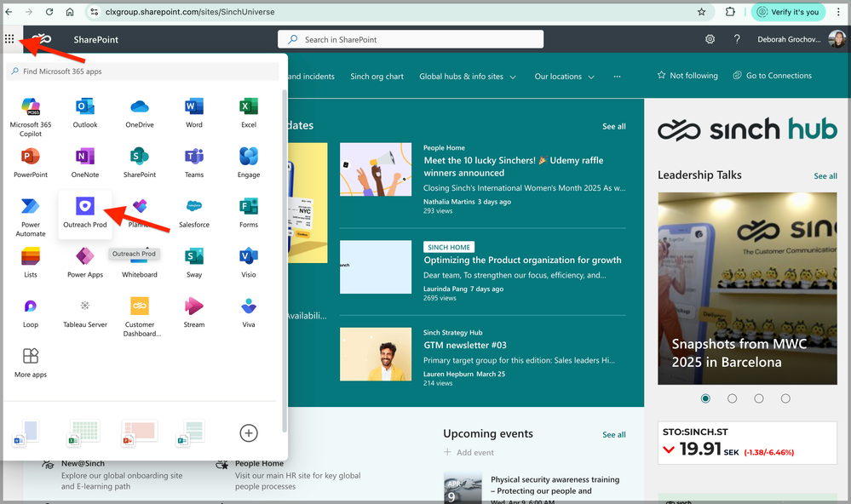Open Sinch org chart nav item
This screenshot has width=851, height=504.
click(x=377, y=77)
